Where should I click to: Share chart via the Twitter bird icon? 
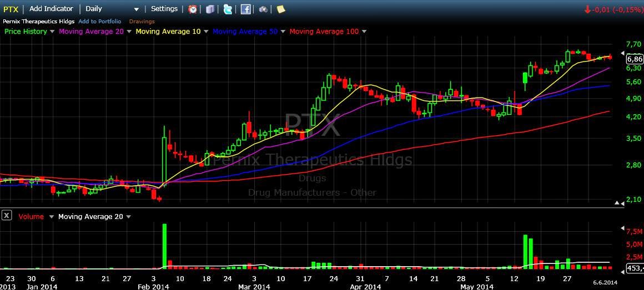(x=228, y=9)
